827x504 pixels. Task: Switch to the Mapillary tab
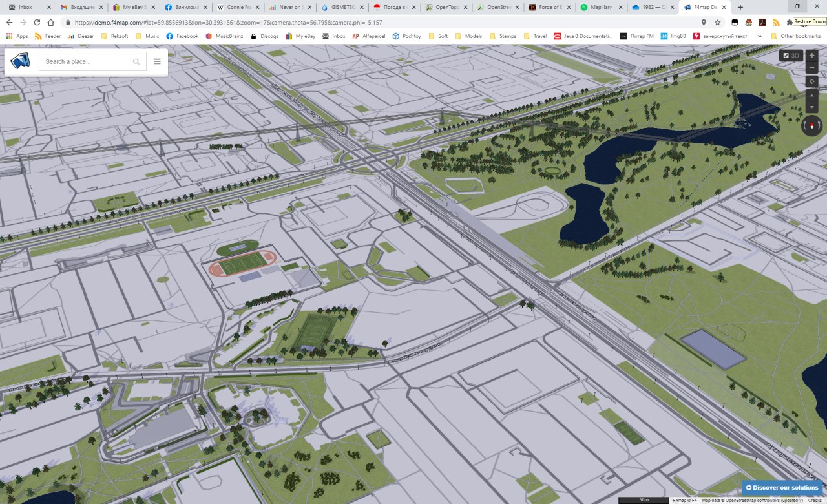click(x=601, y=7)
